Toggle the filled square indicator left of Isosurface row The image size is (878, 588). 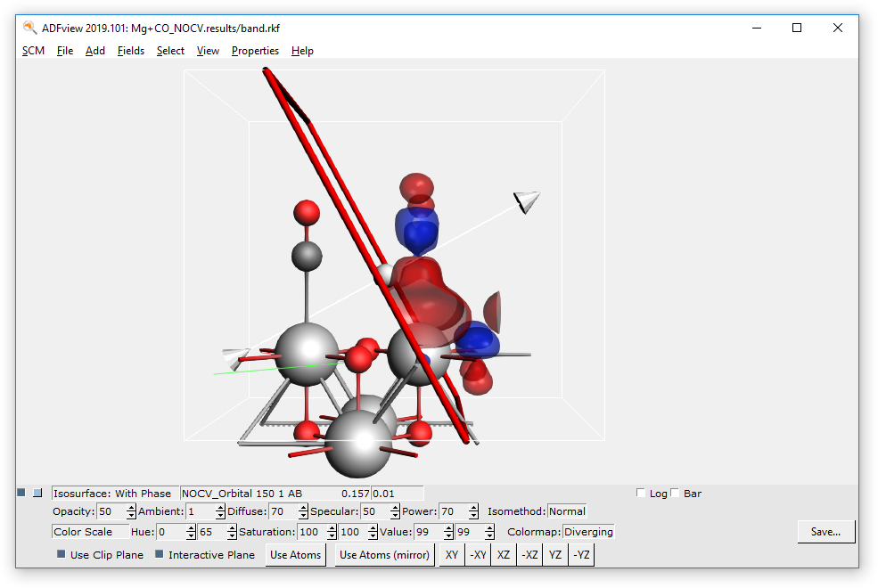tap(20, 492)
